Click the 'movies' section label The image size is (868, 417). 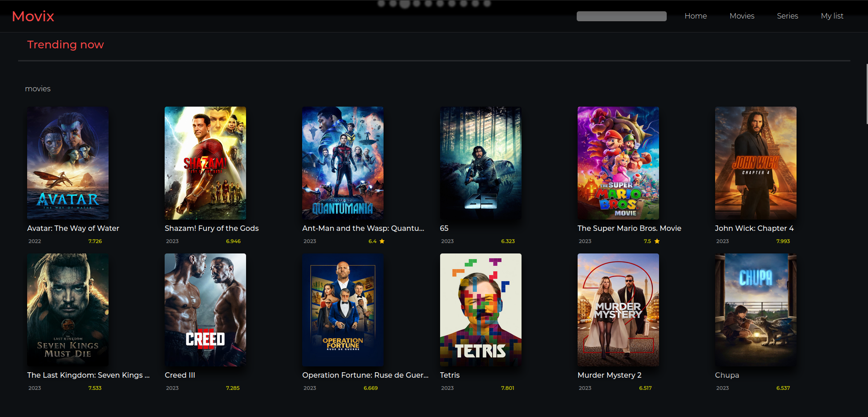tap(38, 89)
